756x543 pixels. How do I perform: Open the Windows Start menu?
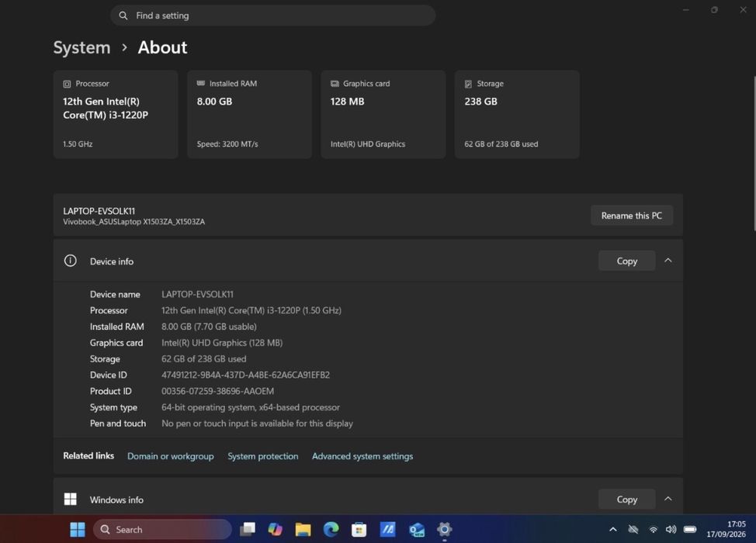coord(77,530)
